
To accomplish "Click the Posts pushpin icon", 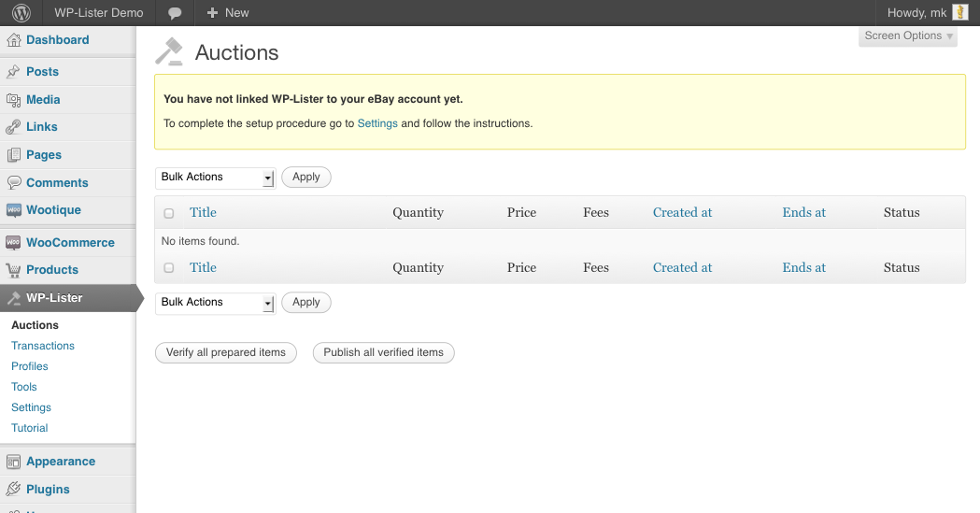I will 14,72.
